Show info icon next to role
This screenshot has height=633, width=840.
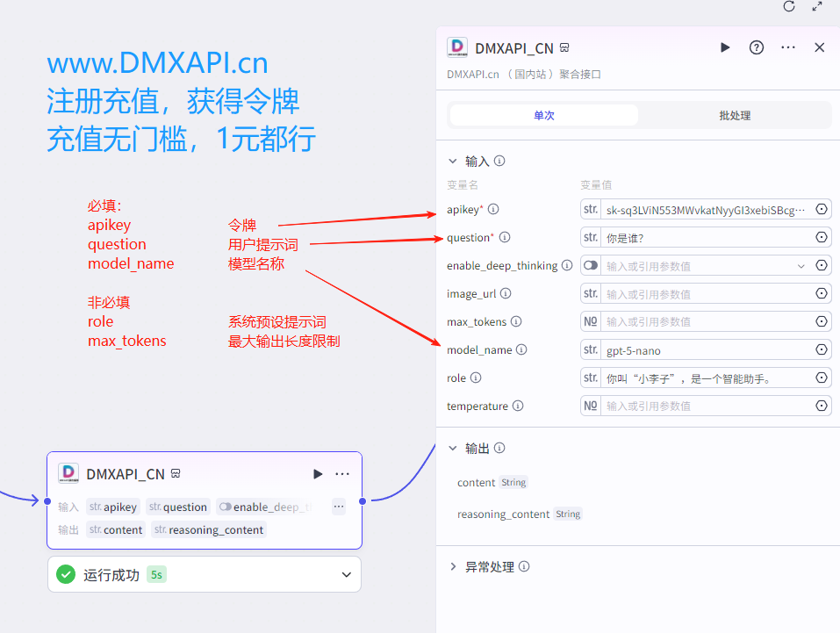[x=476, y=378]
